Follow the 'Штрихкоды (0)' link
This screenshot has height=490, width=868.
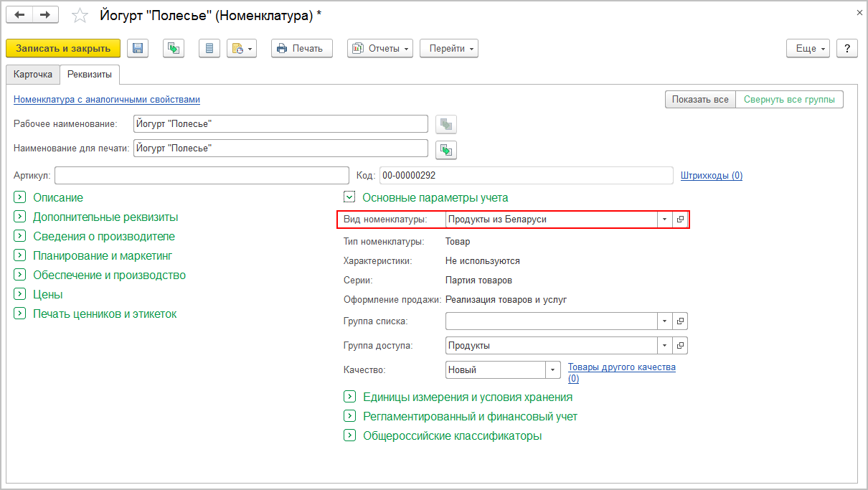point(711,175)
